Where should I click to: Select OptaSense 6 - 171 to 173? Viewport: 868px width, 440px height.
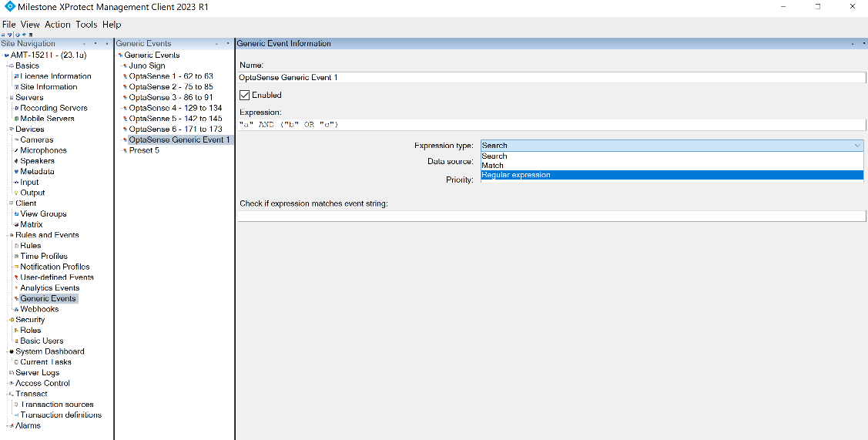click(x=176, y=129)
